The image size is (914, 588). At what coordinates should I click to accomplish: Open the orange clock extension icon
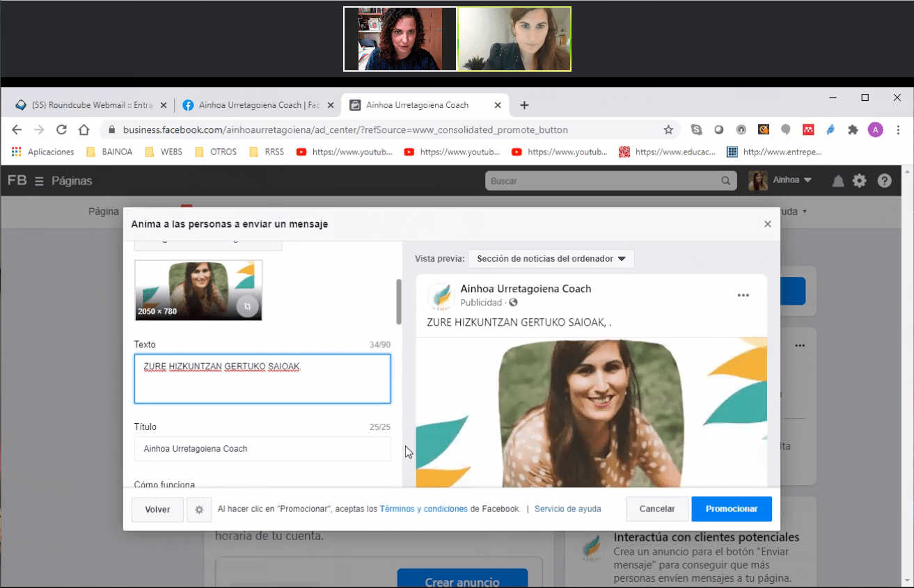point(763,129)
